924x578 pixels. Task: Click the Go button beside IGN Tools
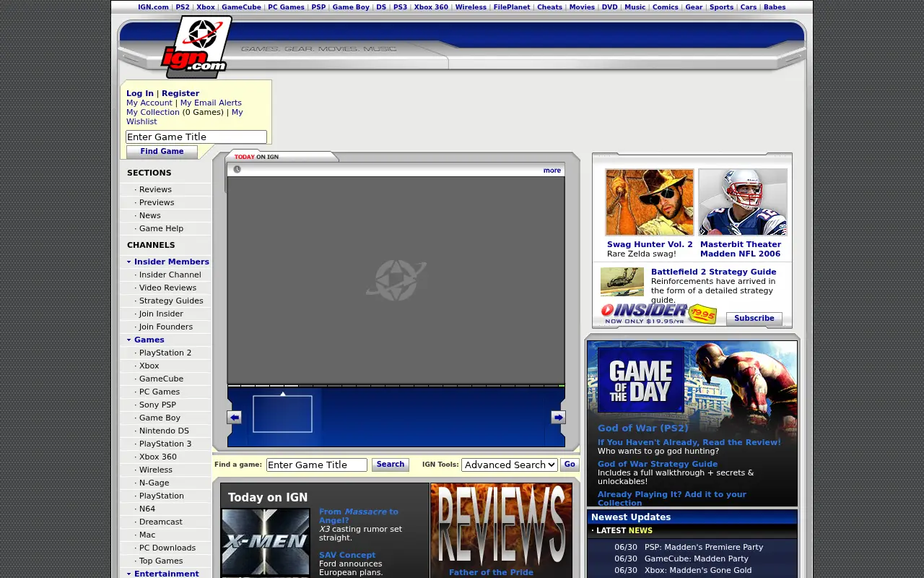click(570, 465)
